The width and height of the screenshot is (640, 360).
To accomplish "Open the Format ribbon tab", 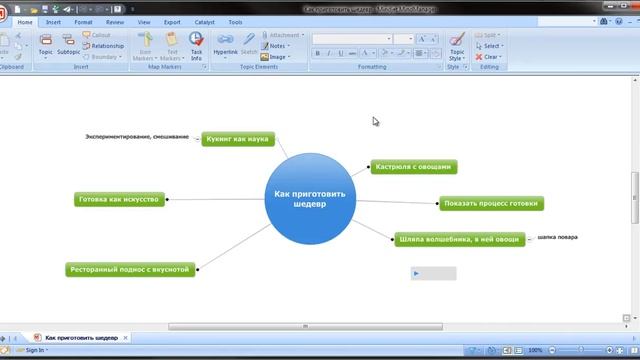I will coord(83,22).
